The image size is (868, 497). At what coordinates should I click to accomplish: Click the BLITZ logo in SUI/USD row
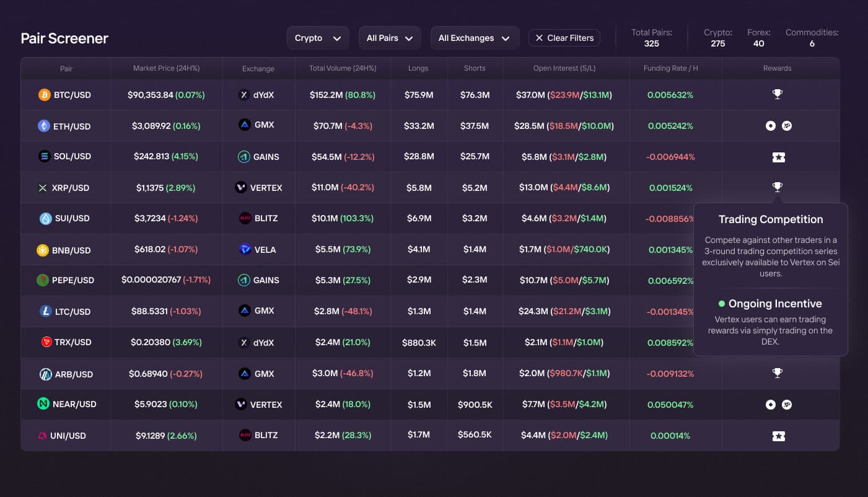[245, 218]
